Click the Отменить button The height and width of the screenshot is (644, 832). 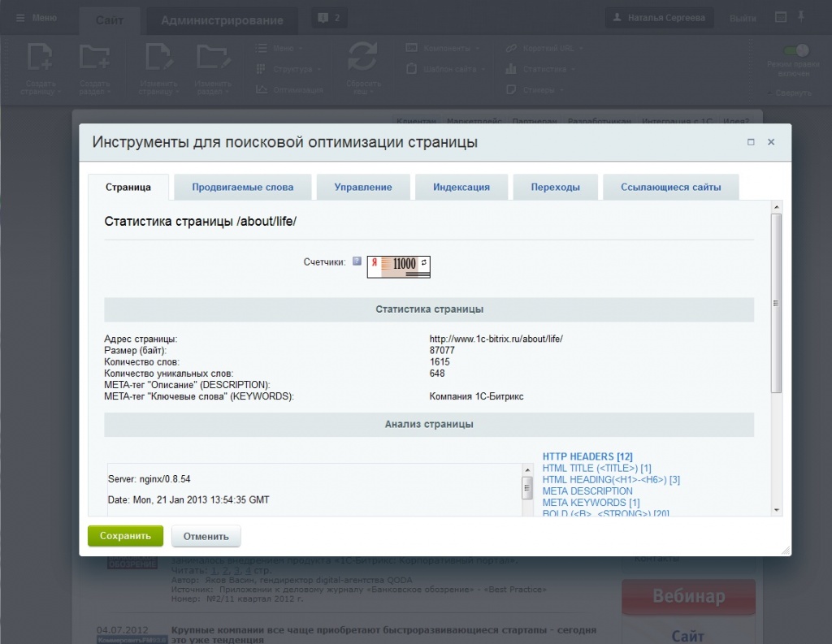click(x=206, y=536)
